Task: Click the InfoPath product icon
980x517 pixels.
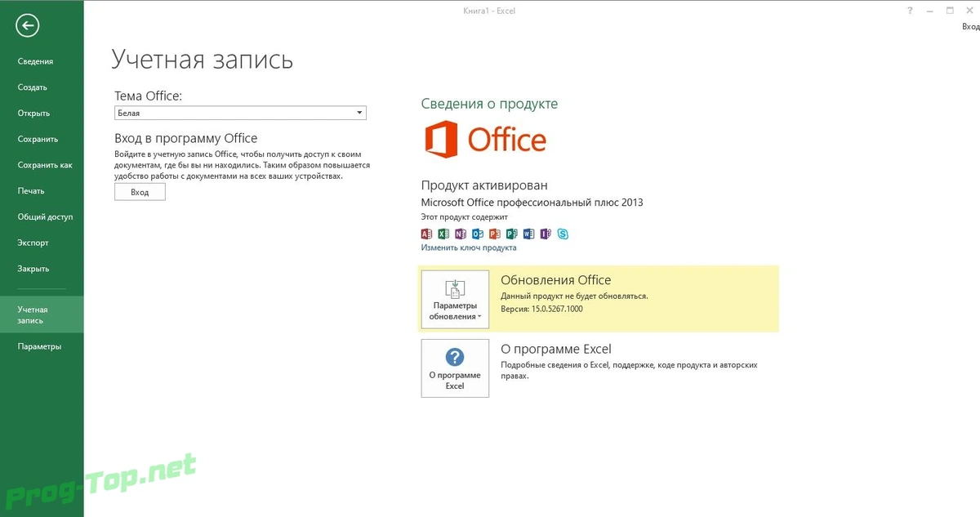Action: 546,234
